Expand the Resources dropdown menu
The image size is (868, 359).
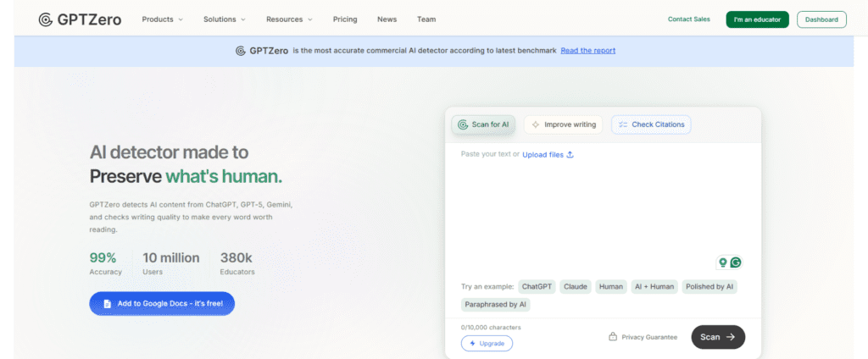pyautogui.click(x=289, y=19)
